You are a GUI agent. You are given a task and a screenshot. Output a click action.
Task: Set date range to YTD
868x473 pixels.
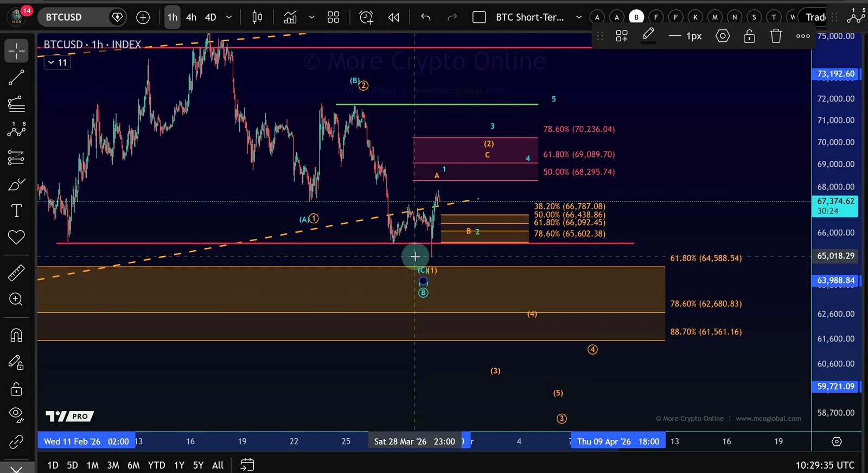tap(156, 465)
